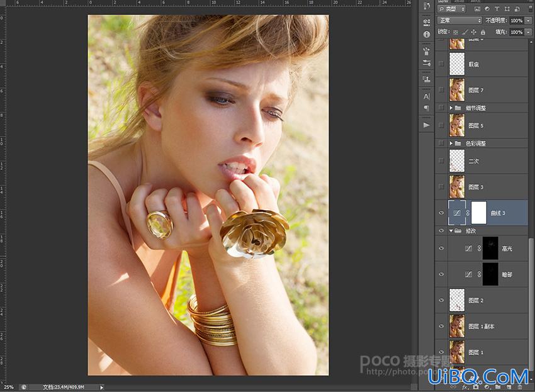Lock transparent pixels icon
This screenshot has height=392, width=535.
point(456,32)
